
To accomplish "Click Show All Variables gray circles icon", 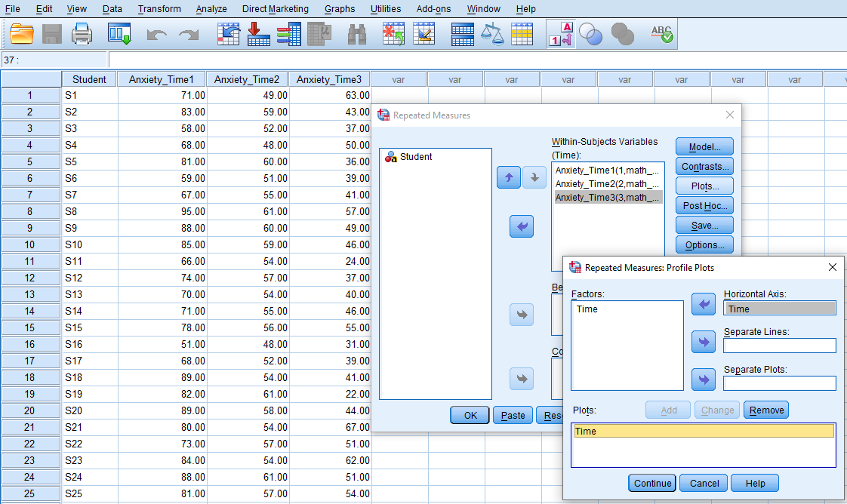I will pyautogui.click(x=622, y=34).
